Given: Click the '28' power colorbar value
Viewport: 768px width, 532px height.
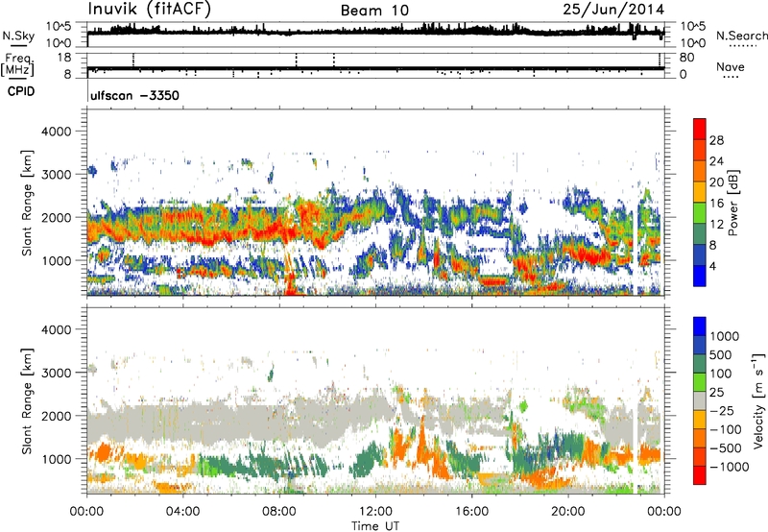Looking at the screenshot, I should pos(716,140).
